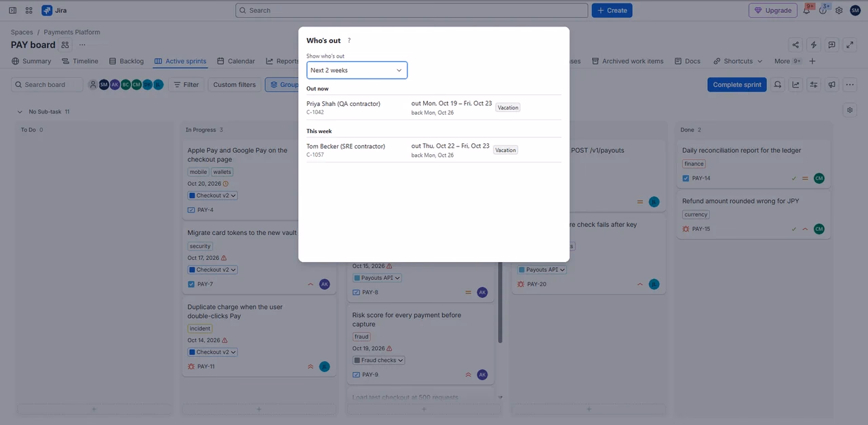Image resolution: width=868 pixels, height=425 pixels.
Task: Open the Checkout v2 dropdown on PAY-7
Action: coord(212,270)
